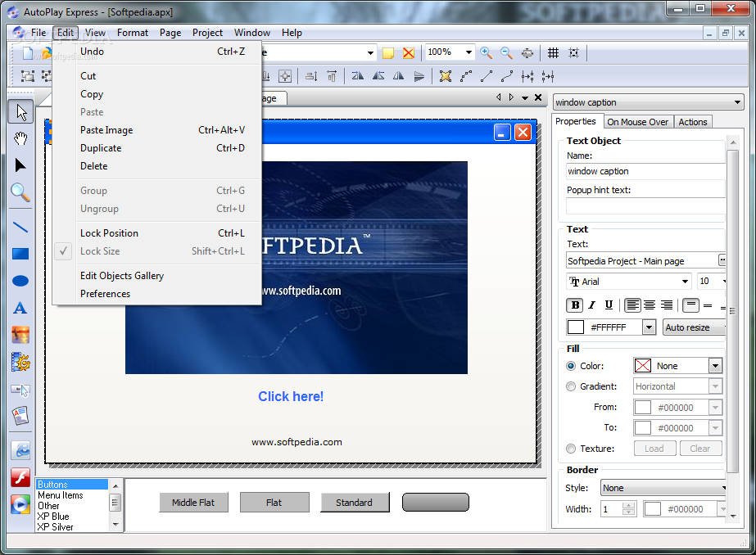
Task: Click the Popup hint text field
Action: pos(645,206)
